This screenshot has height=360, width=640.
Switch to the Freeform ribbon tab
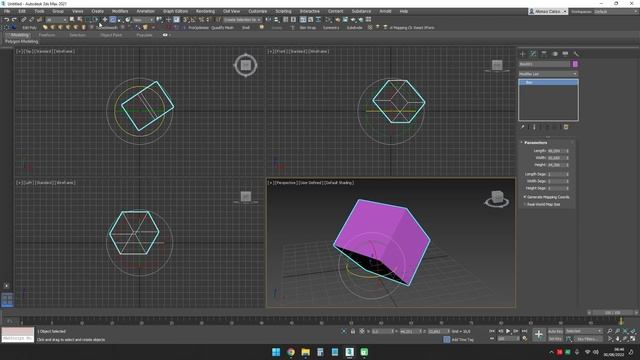pyautogui.click(x=47, y=35)
